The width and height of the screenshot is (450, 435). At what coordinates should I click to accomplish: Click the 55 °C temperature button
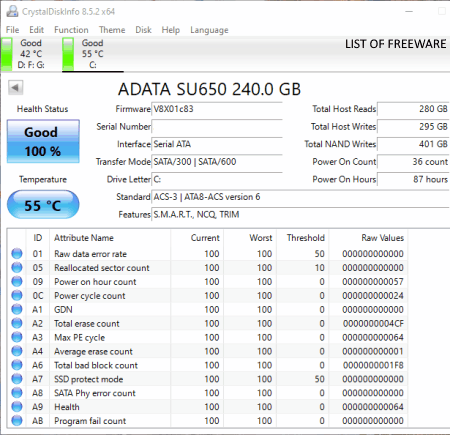[x=43, y=205]
